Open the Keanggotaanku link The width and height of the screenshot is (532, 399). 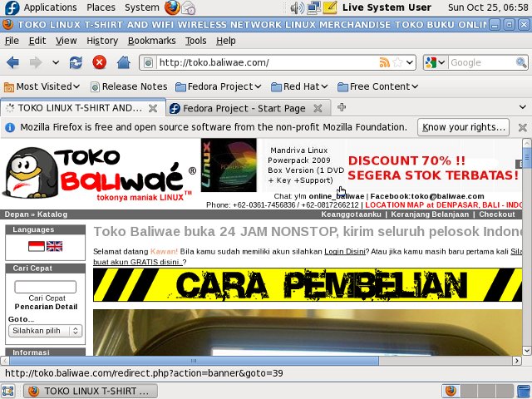pos(351,214)
